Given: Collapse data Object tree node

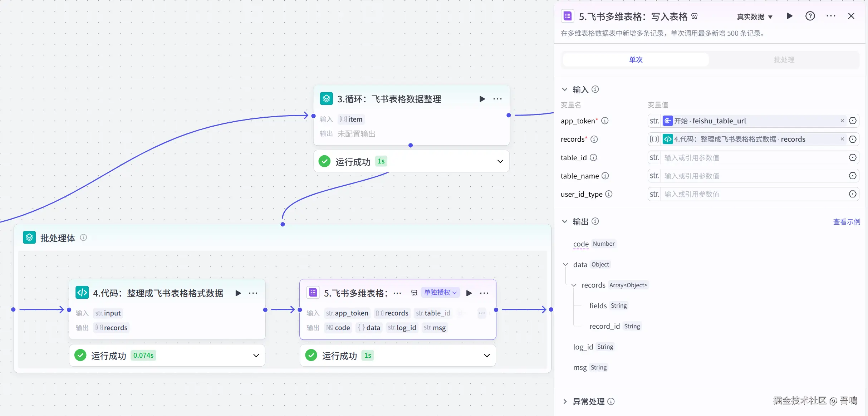Looking at the screenshot, I should pyautogui.click(x=565, y=265).
